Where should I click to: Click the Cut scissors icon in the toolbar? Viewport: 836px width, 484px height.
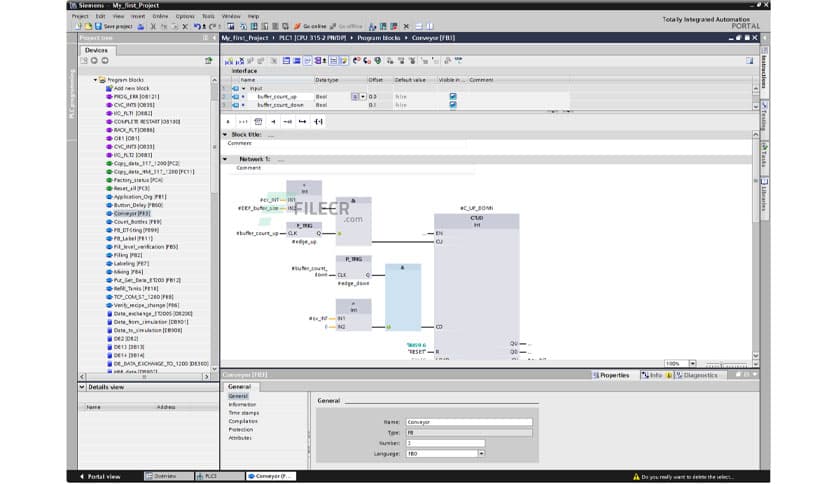coord(153,26)
